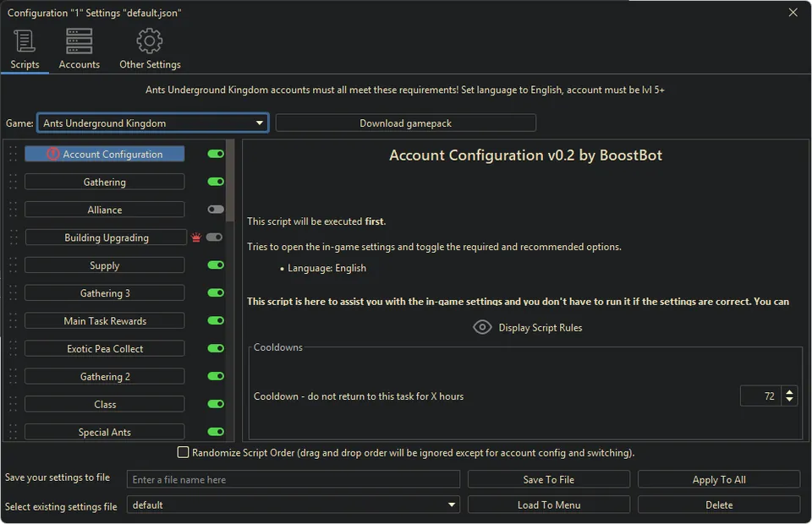Switch off Exotic Pea Collect toggle
The height and width of the screenshot is (524, 812).
click(216, 349)
